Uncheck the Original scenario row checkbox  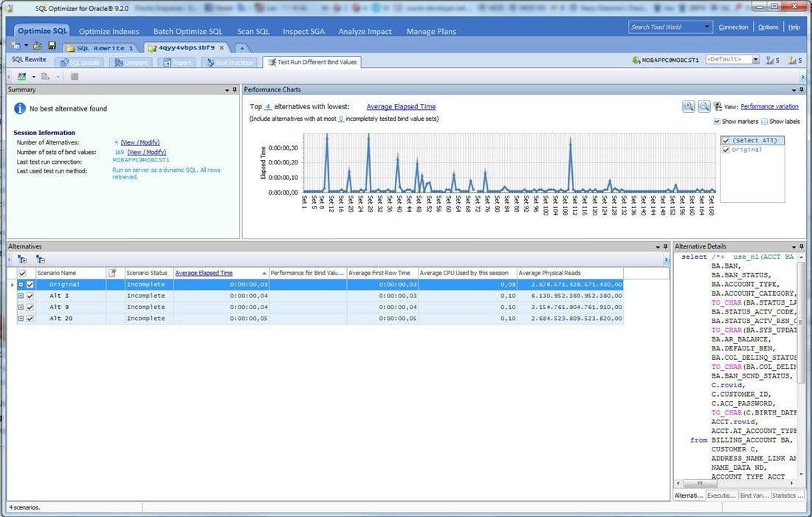[30, 285]
